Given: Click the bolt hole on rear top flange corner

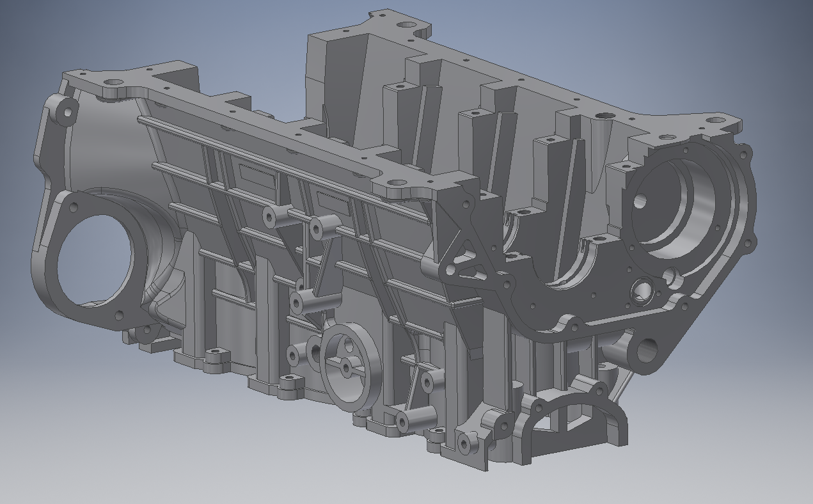Looking at the screenshot, I should [406, 25].
